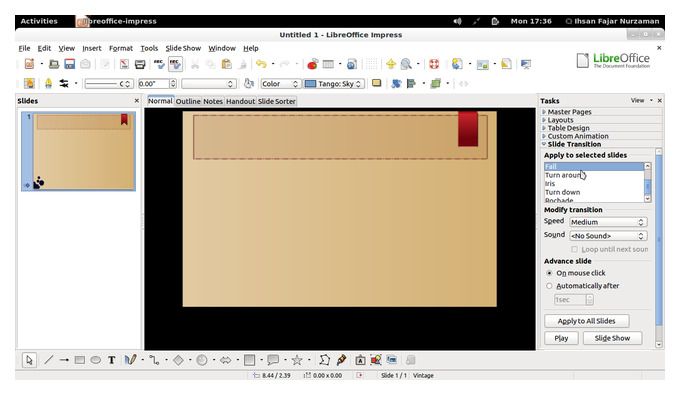680x395 pixels.
Task: Collapse the Slide Transition section
Action: [573, 144]
